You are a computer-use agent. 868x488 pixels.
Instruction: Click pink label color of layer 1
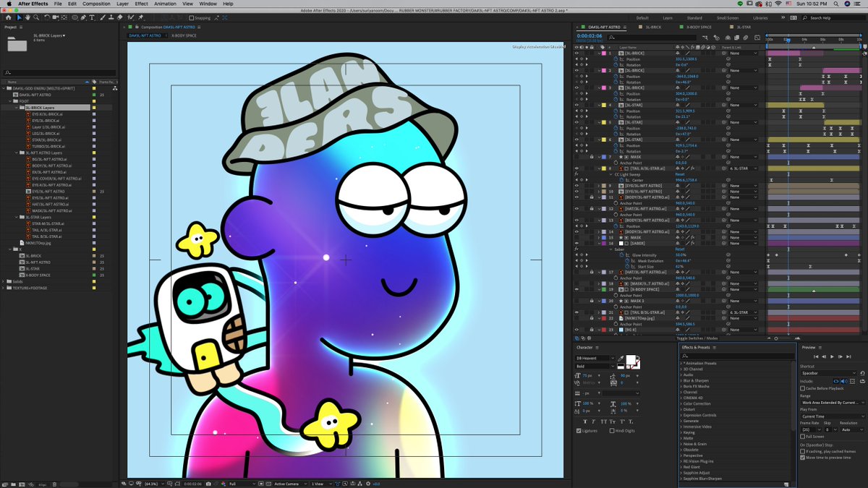[603, 53]
